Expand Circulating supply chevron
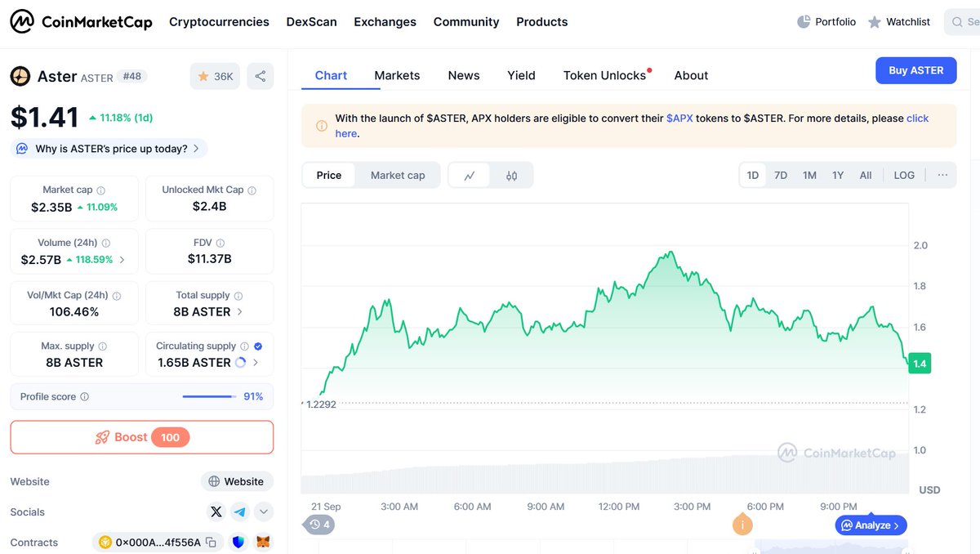Screen dimensions: 980x554 click(x=256, y=362)
